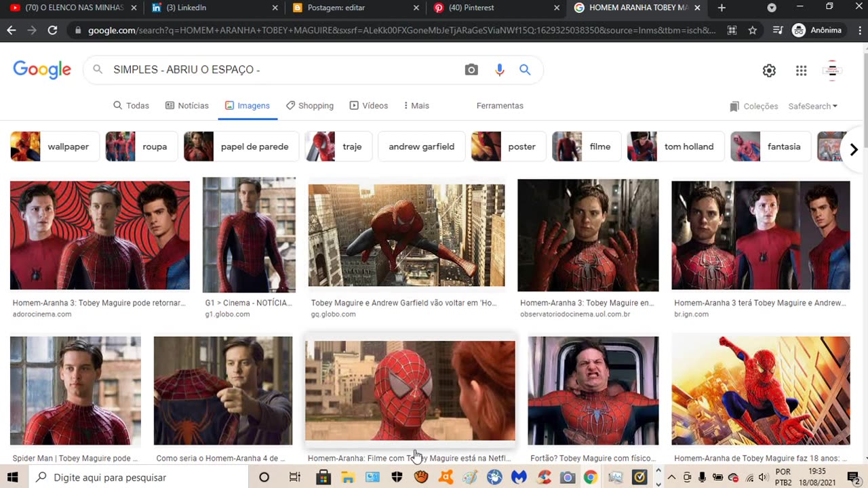Go back to previous page
This screenshot has width=868, height=488.
click(x=11, y=30)
